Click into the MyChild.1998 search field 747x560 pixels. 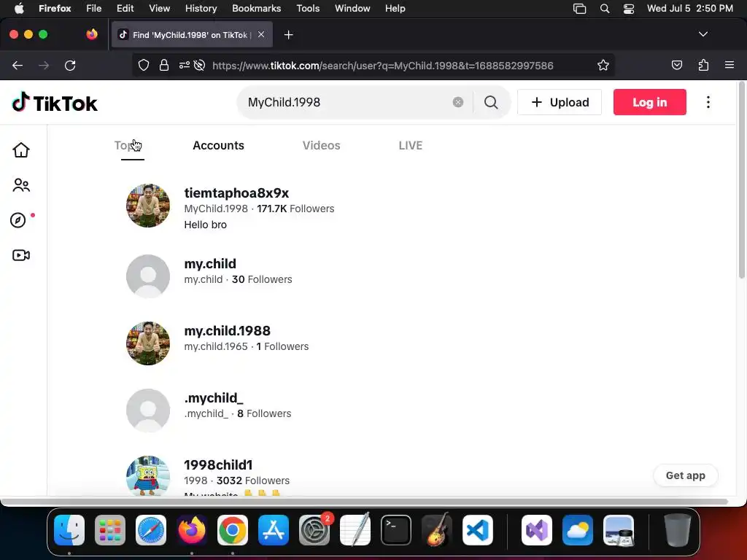coord(347,102)
